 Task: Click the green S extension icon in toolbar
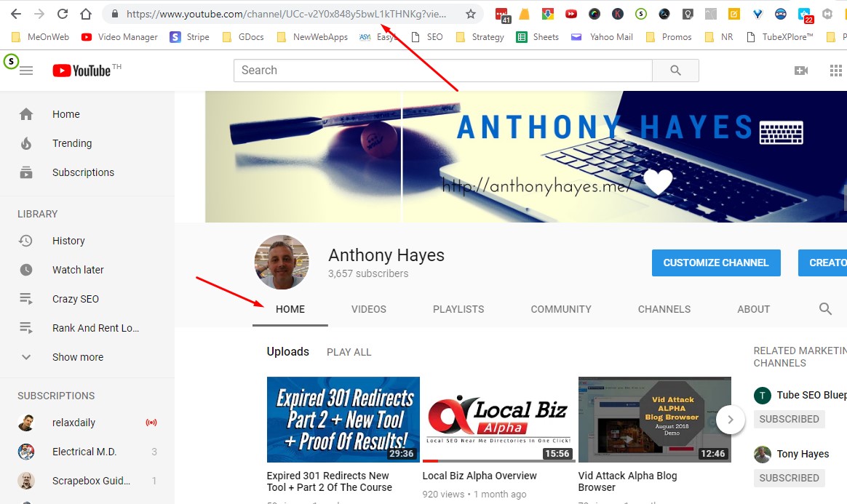pyautogui.click(x=640, y=14)
